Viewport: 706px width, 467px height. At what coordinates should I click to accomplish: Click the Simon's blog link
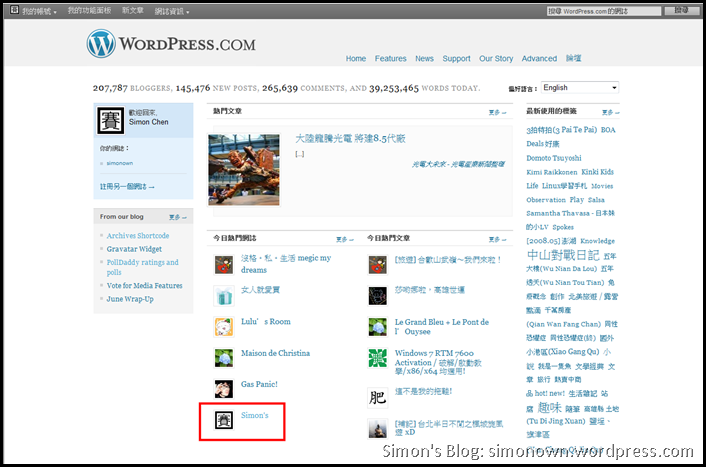tap(254, 415)
